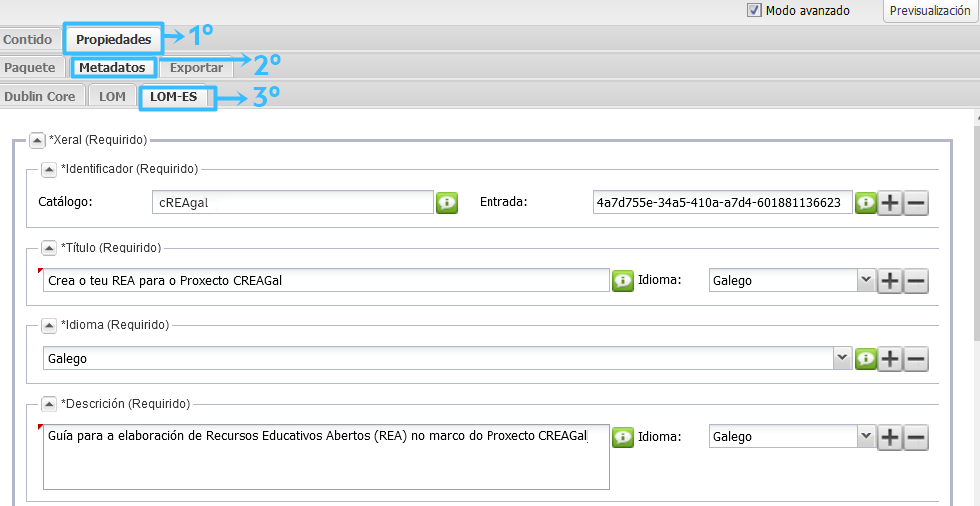Image resolution: width=980 pixels, height=506 pixels.
Task: Click the info icon beside the Entrada field
Action: 865,203
